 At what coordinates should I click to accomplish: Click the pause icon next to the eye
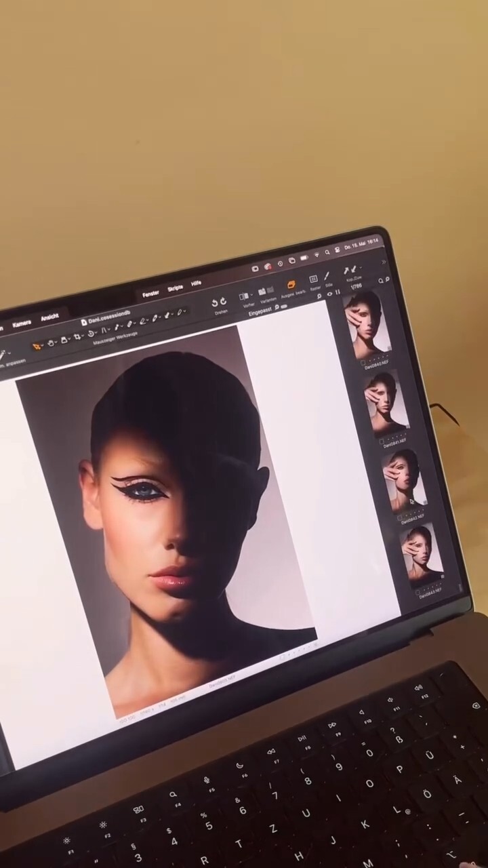tap(338, 292)
